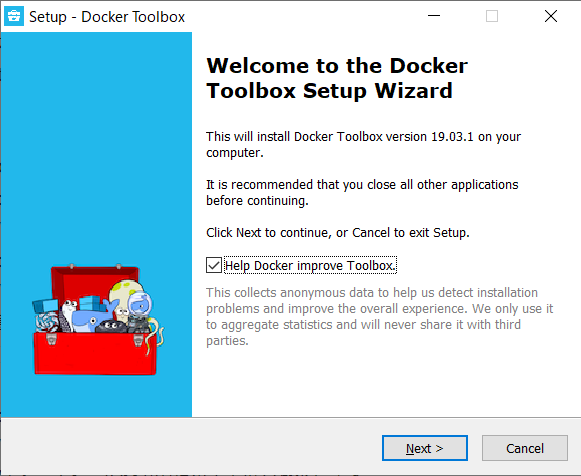Click the 'Setup - Docker Toolbox' title text
Viewport: 581px width, 476px height.
click(107, 17)
